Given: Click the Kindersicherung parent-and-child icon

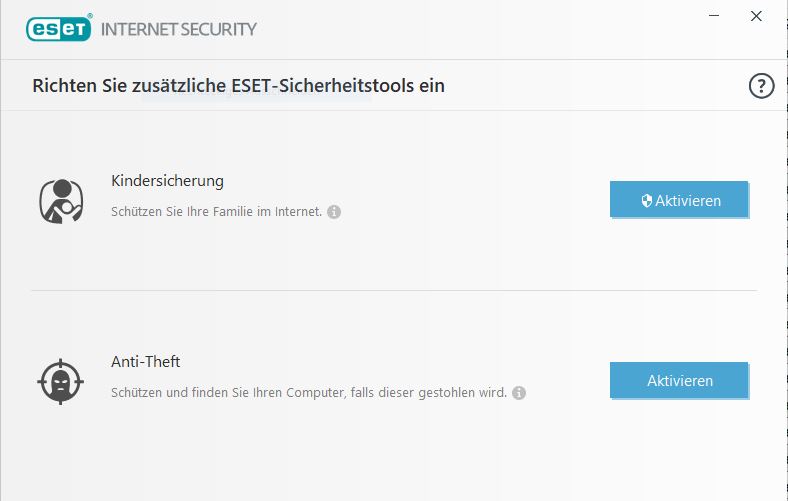Looking at the screenshot, I should pyautogui.click(x=60, y=200).
